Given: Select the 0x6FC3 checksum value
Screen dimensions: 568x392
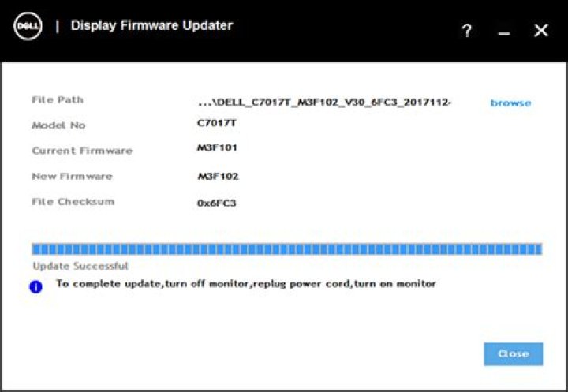Looking at the screenshot, I should [217, 203].
